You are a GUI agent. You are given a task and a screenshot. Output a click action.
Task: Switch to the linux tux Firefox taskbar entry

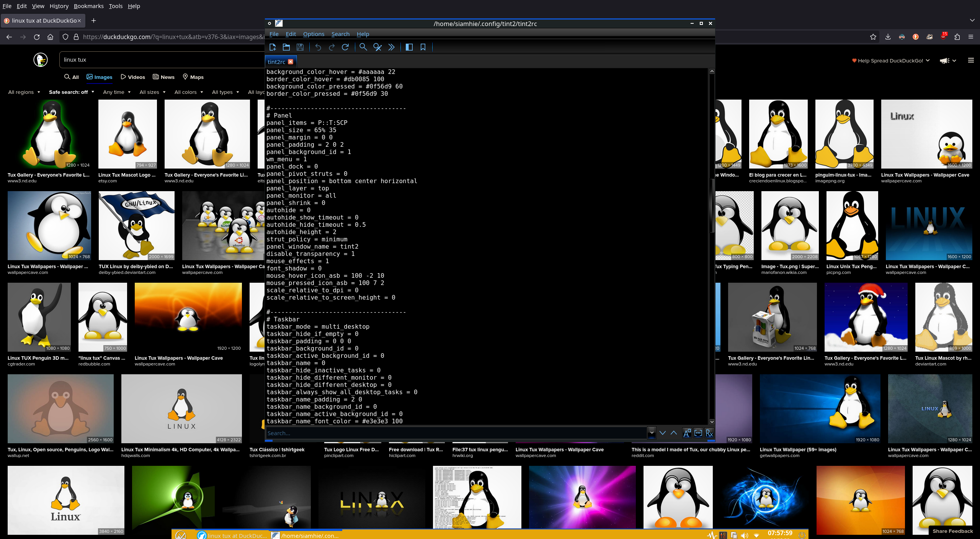coord(232,535)
